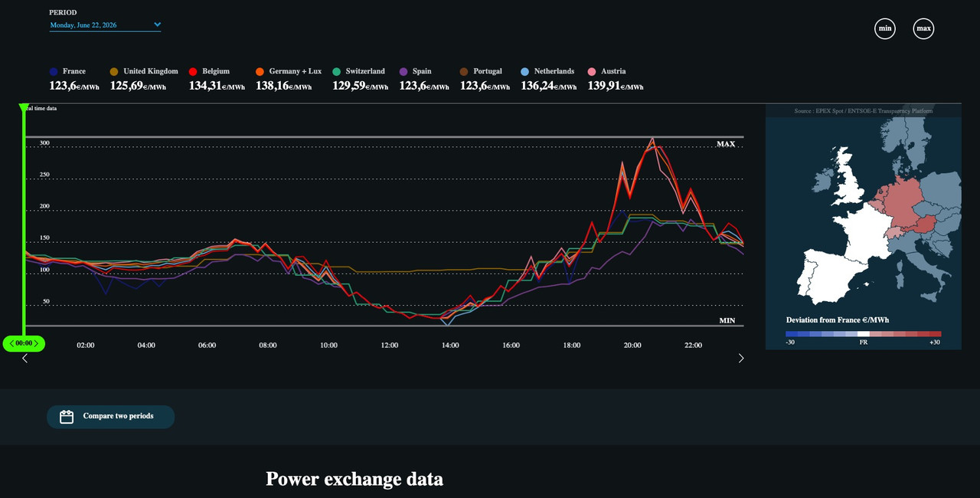Click the 18:00 time axis label
The width and height of the screenshot is (980, 498).
tap(571, 346)
